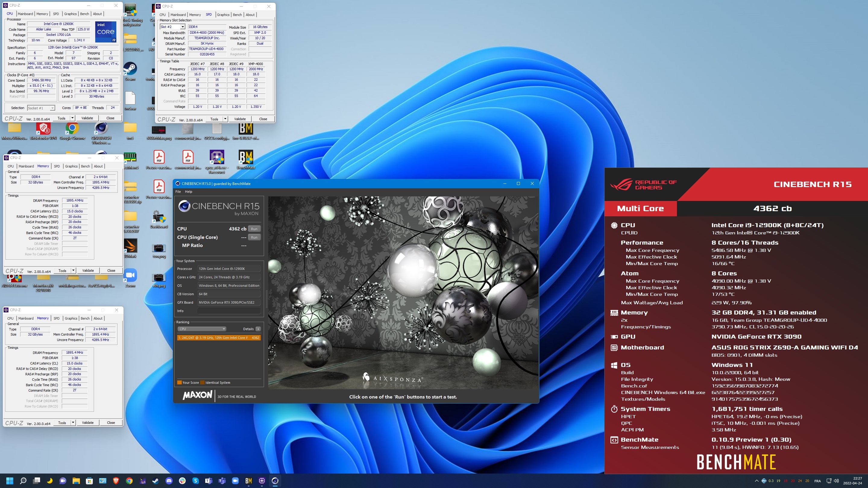This screenshot has width=868, height=488.
Task: Switch to CPU-Z taskbar icon
Action: point(262,480)
